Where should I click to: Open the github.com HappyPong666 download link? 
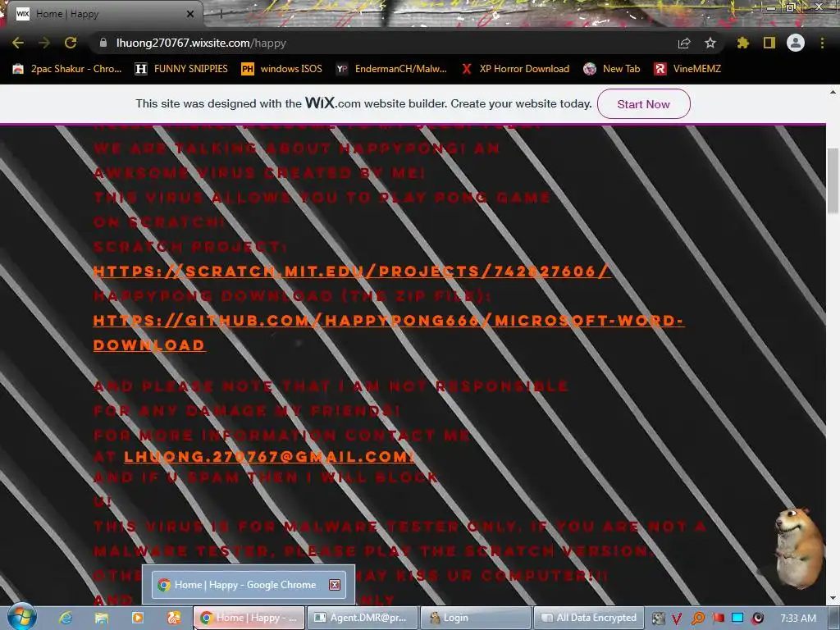(x=388, y=333)
